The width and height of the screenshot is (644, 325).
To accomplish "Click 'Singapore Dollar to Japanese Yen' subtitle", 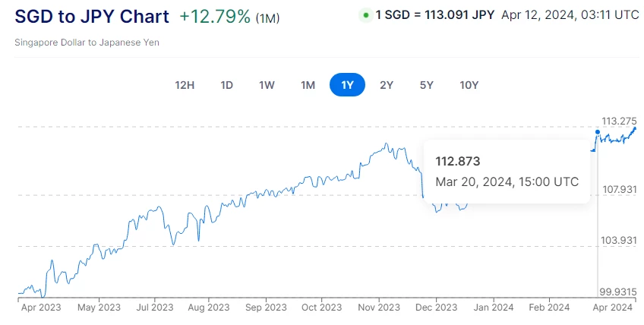I will [87, 43].
